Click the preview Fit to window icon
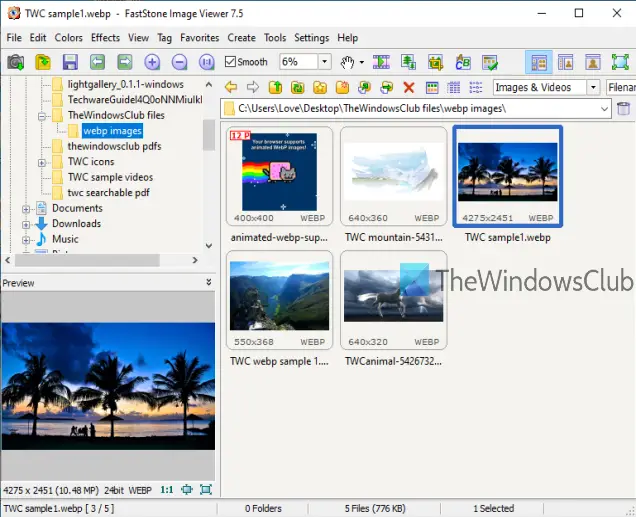The width and height of the screenshot is (636, 517). (x=187, y=490)
